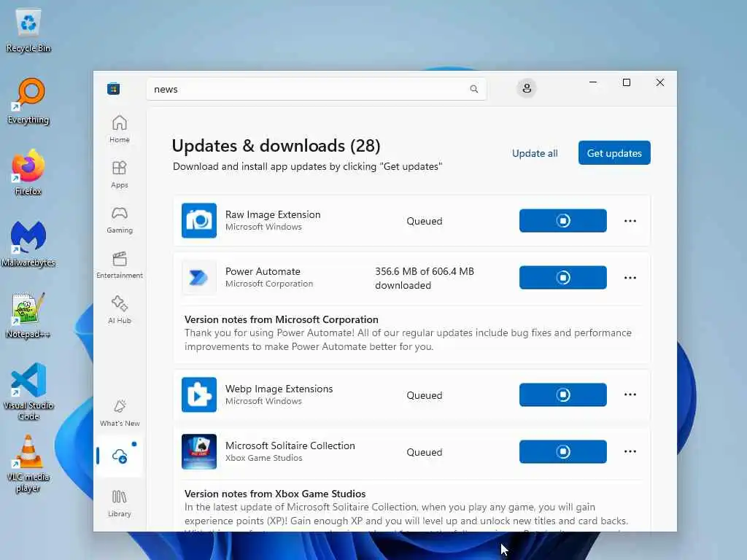This screenshot has height=560, width=747.
Task: Click '356.6 MB of 606.4 MB downloaded' status
Action: coord(425,278)
